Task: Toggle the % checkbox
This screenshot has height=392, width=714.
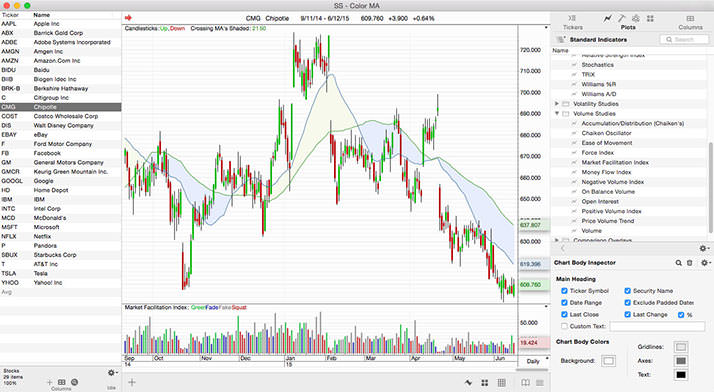Action: [x=681, y=315]
